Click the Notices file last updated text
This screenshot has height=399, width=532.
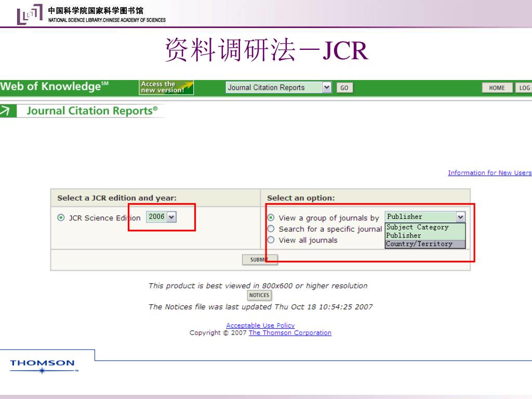click(260, 307)
